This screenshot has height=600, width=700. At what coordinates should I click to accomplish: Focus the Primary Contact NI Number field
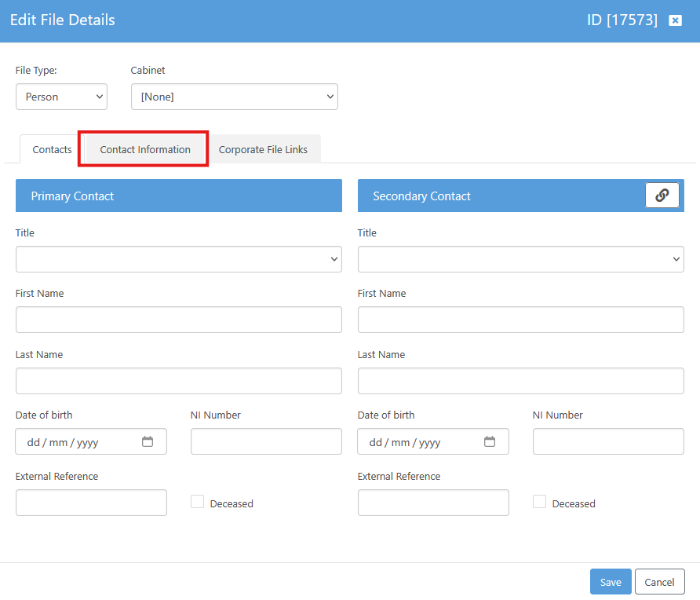point(266,441)
